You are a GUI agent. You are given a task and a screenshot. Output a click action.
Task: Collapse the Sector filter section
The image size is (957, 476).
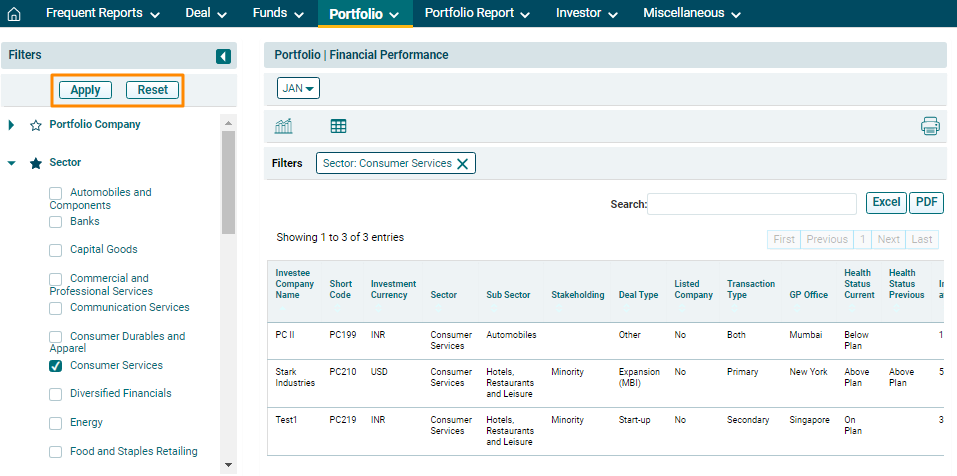coord(11,163)
